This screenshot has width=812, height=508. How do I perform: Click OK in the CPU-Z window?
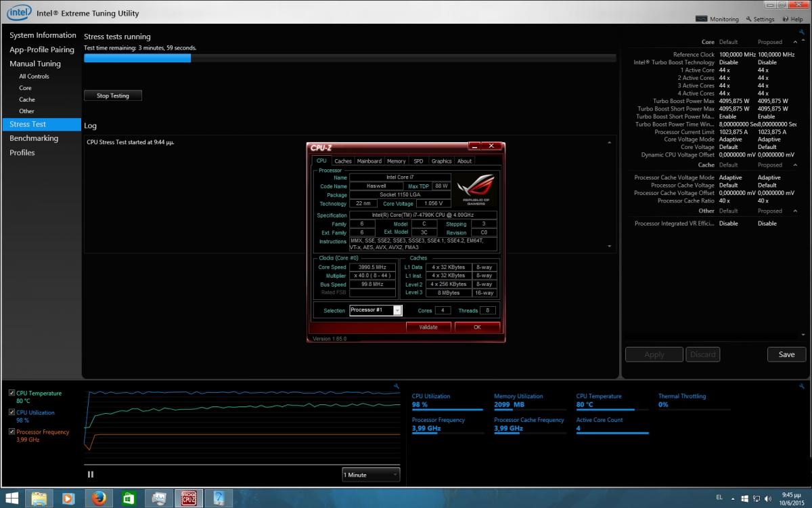477,327
